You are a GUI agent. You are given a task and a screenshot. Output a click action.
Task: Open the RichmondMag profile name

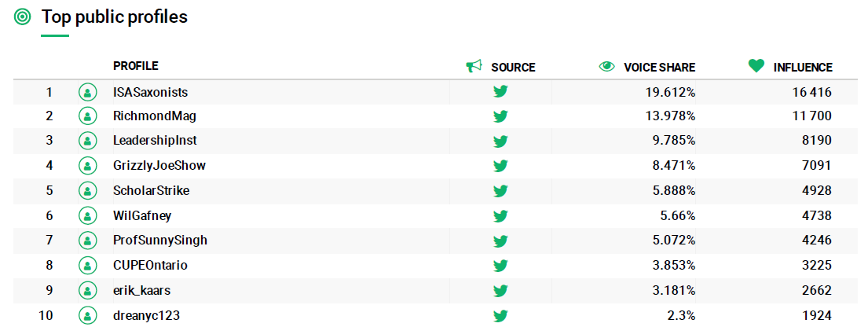click(x=155, y=116)
